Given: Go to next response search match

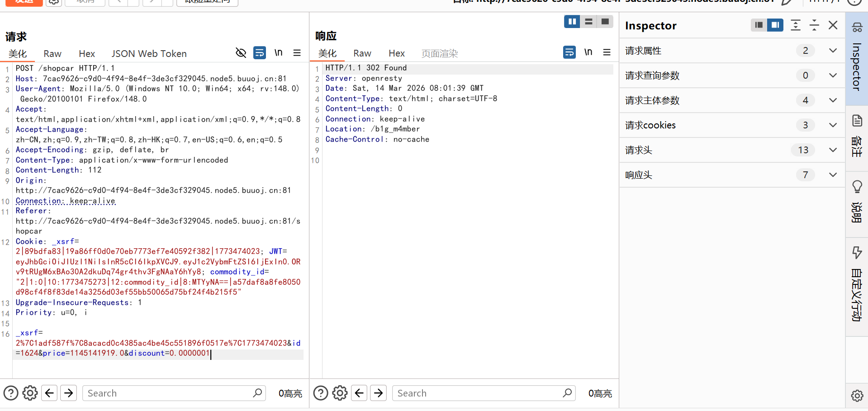Looking at the screenshot, I should coord(379,393).
